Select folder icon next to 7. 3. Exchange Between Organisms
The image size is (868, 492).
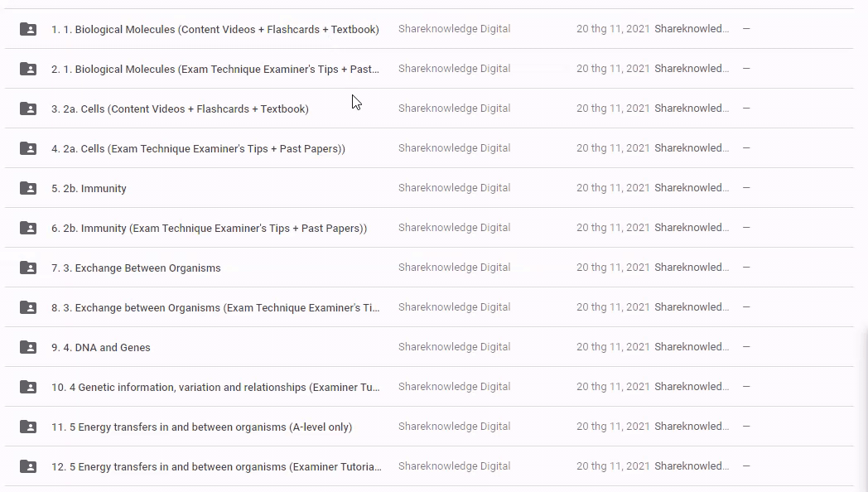28,268
